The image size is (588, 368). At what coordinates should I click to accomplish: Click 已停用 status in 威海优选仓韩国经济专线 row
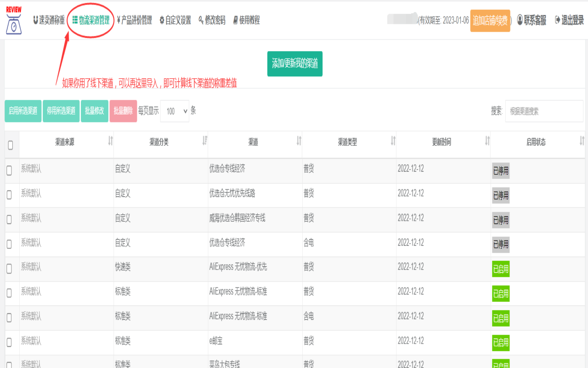pyautogui.click(x=501, y=220)
